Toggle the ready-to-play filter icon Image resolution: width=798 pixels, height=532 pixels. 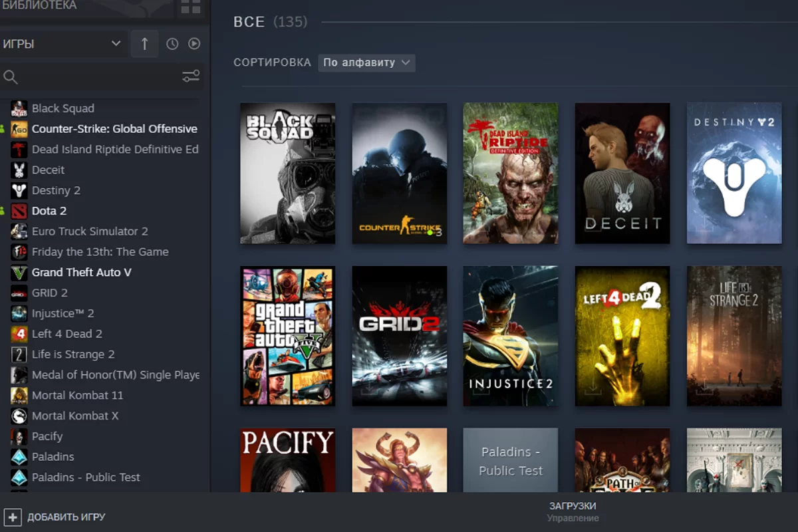(194, 44)
